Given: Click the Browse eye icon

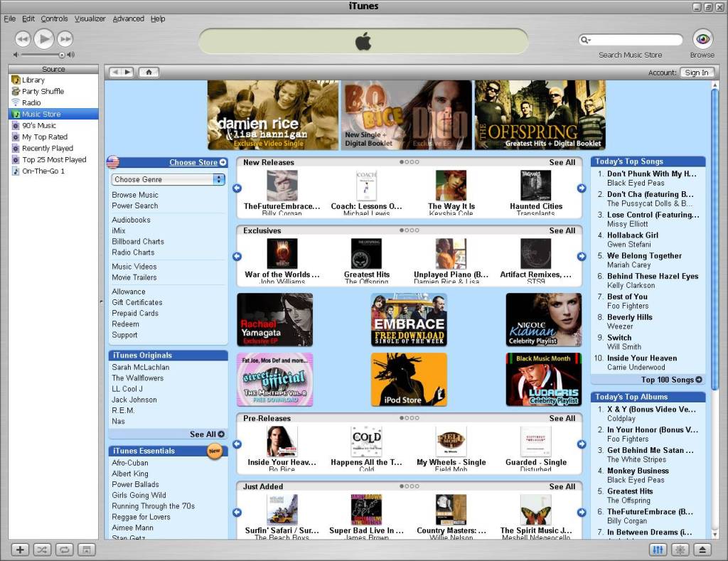Looking at the screenshot, I should (x=702, y=38).
